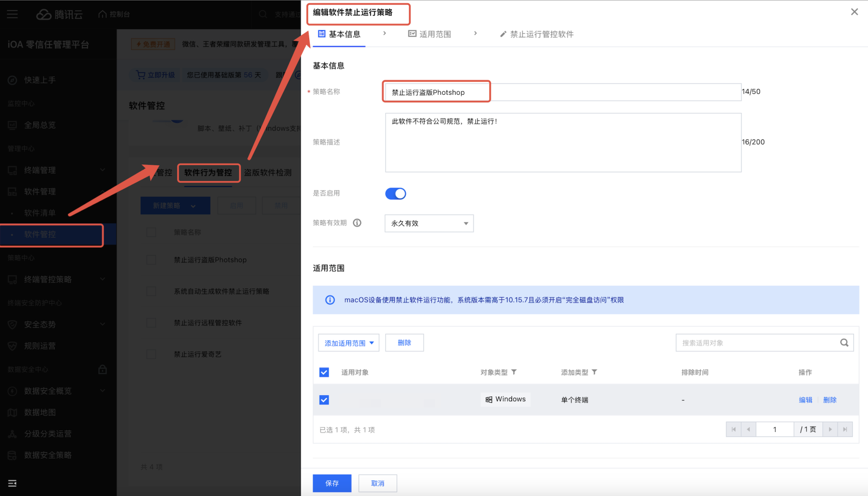Click the blue 保存 button
Image resolution: width=868 pixels, height=496 pixels.
click(x=332, y=484)
